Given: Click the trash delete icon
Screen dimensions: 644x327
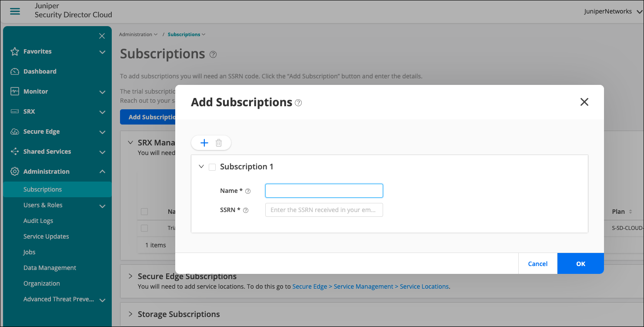Looking at the screenshot, I should point(219,143).
